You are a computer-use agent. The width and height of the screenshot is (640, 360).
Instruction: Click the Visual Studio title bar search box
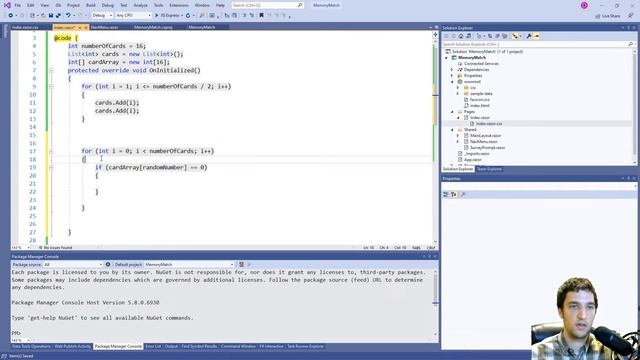point(267,5)
